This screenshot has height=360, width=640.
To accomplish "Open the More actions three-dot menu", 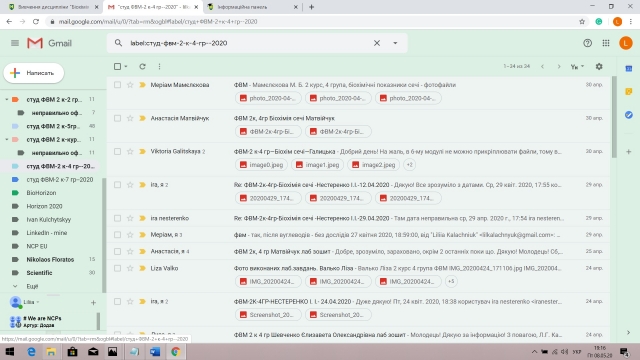I will point(159,66).
